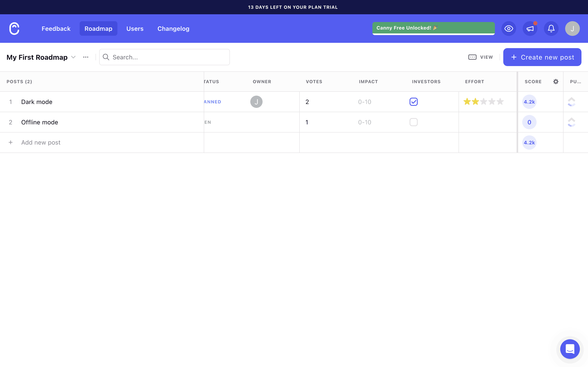Go to the Changelog tab
588x367 pixels.
point(173,29)
